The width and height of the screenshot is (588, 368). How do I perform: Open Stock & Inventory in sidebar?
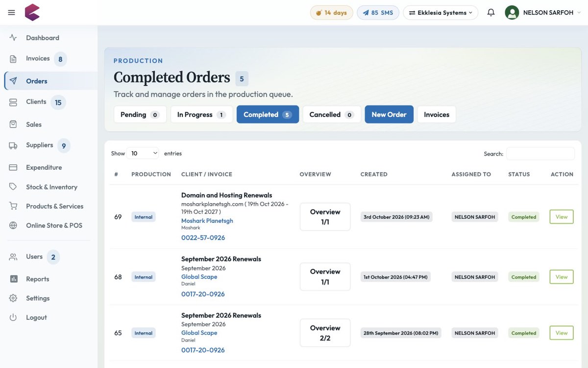(x=51, y=187)
